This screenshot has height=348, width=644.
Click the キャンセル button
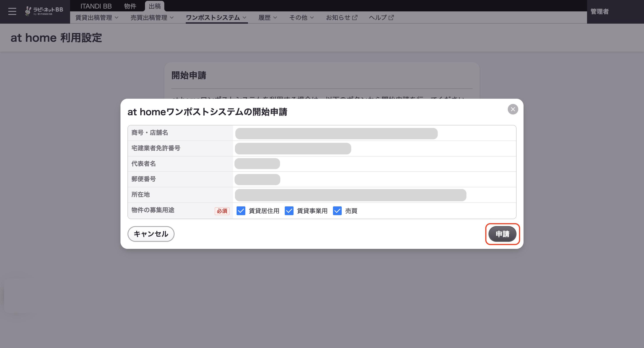tap(151, 234)
